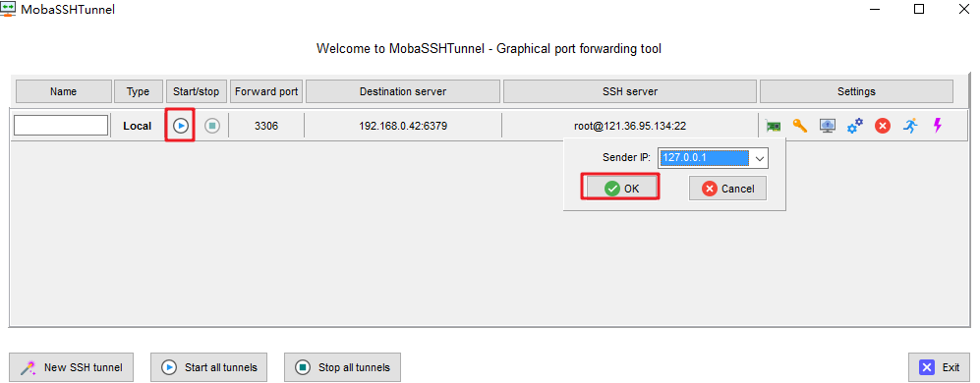Open tunnel edit settings via blue gears icon
The image size is (980, 383).
(855, 126)
